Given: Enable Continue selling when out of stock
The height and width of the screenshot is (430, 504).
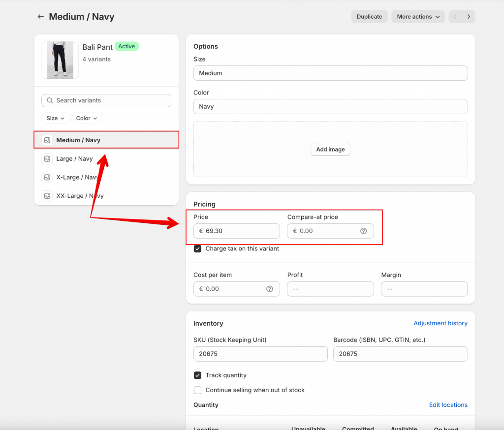Looking at the screenshot, I should [x=198, y=390].
